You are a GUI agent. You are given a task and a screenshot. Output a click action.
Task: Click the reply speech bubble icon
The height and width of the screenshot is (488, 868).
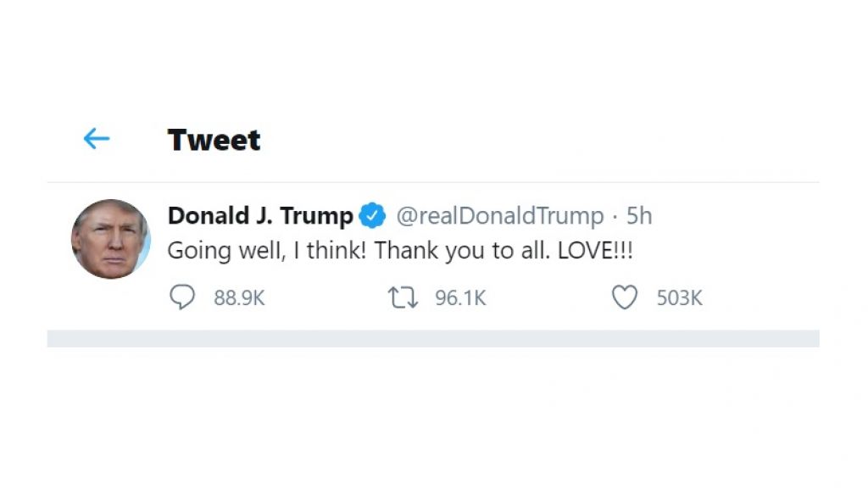182,297
